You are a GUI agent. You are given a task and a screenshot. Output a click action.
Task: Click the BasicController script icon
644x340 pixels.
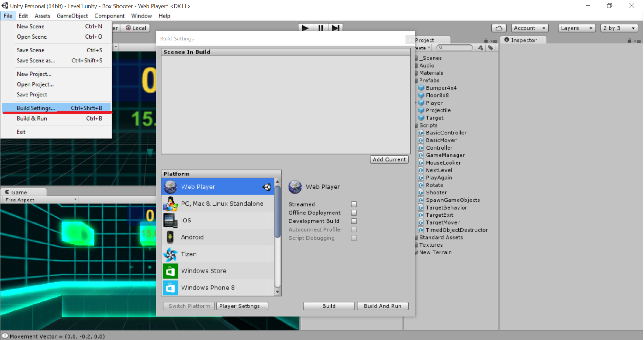pos(421,133)
